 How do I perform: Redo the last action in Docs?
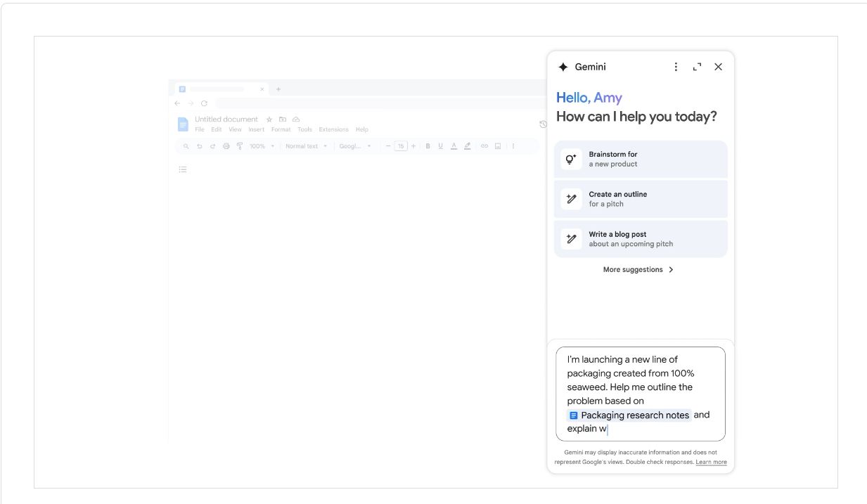pyautogui.click(x=212, y=146)
